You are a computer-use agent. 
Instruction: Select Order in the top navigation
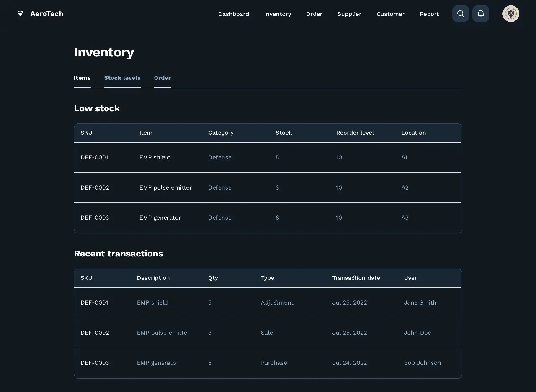coord(314,14)
